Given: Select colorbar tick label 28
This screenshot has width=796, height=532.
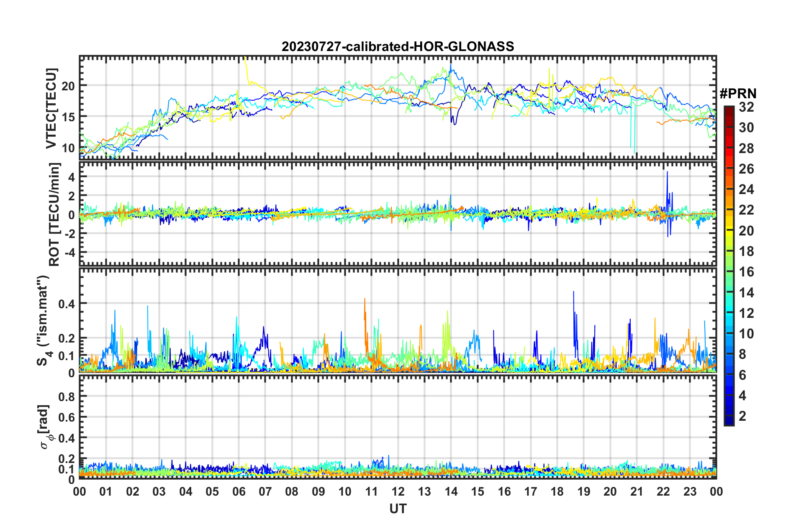Looking at the screenshot, I should click(x=746, y=148).
